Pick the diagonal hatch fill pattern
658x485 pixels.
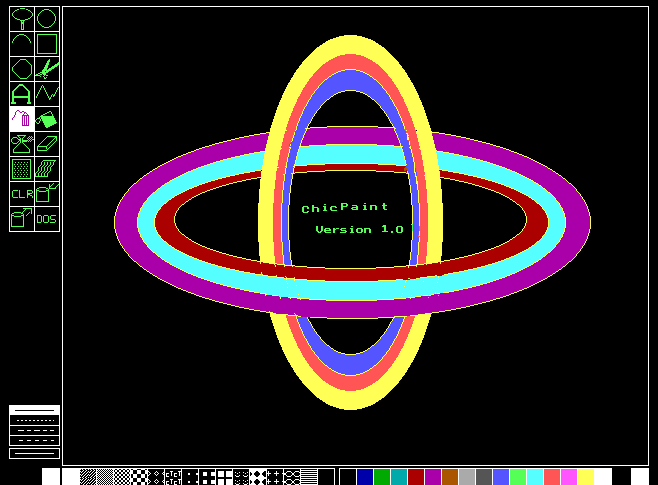[x=88, y=477]
